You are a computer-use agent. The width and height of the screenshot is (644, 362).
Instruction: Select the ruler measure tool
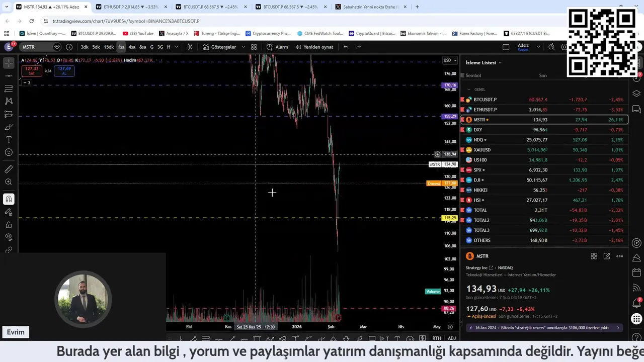pyautogui.click(x=9, y=169)
